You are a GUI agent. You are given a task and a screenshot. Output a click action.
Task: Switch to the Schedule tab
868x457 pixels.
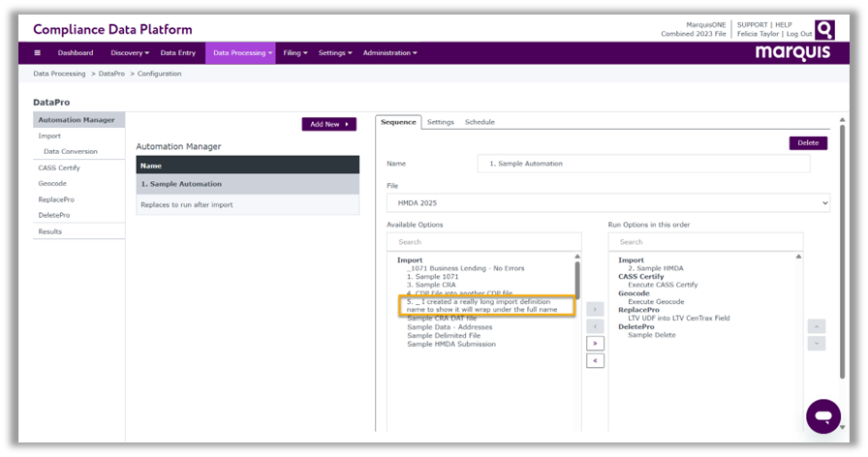point(480,122)
